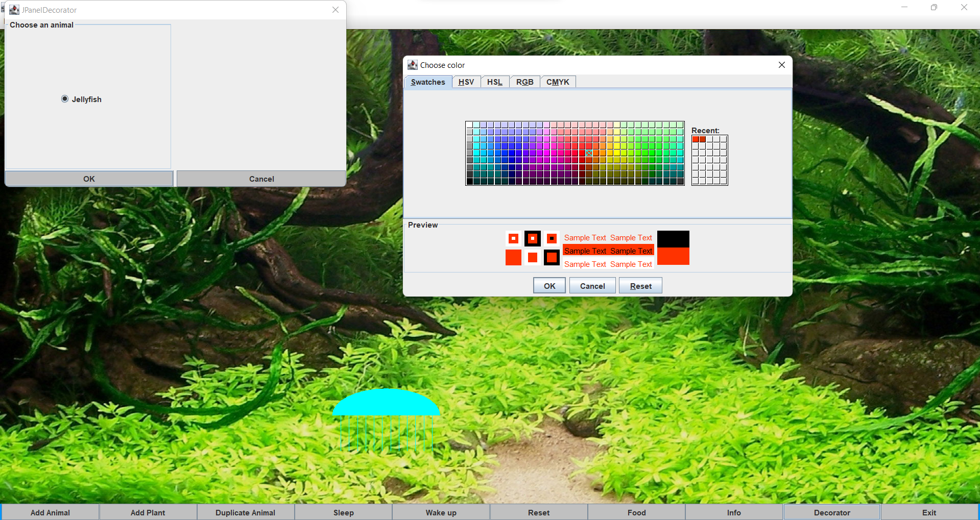The height and width of the screenshot is (520, 980).
Task: Switch to the Swatches tab
Action: (x=428, y=82)
